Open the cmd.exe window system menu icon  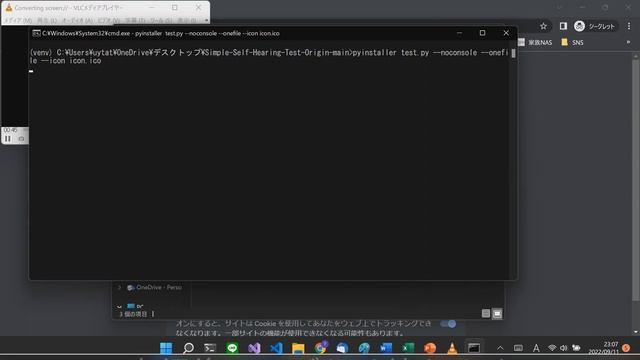pos(36,33)
